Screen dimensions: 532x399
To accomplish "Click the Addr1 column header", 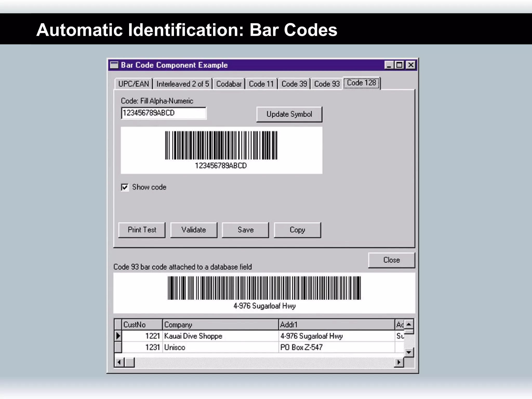I will click(x=337, y=325).
